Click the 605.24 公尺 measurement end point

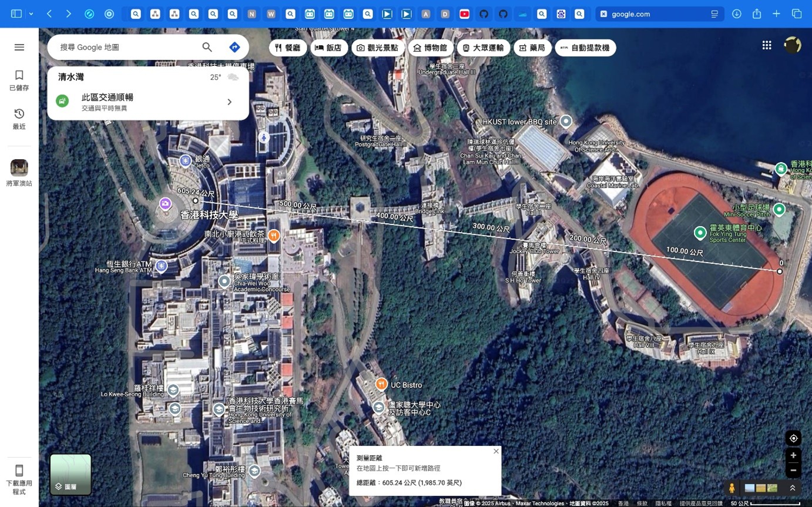coord(196,201)
